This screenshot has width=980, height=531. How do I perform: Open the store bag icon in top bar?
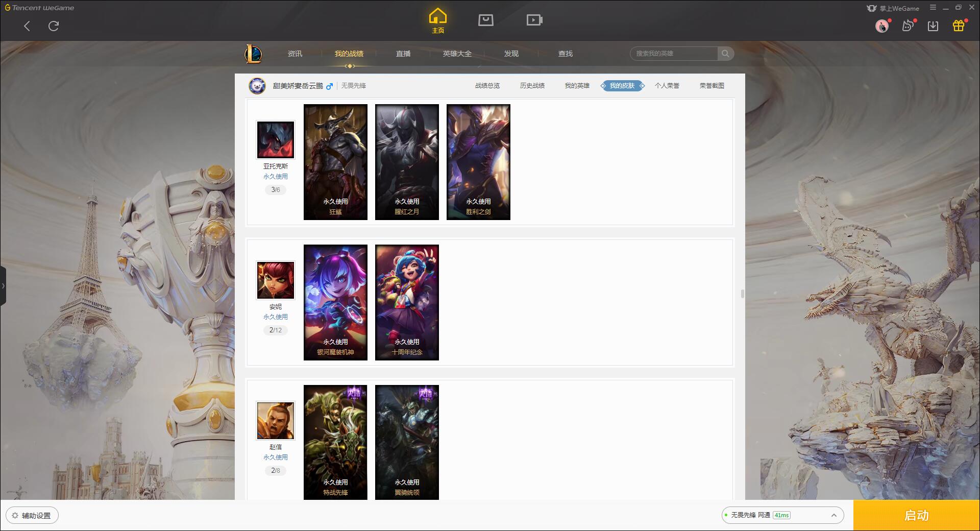tap(486, 20)
